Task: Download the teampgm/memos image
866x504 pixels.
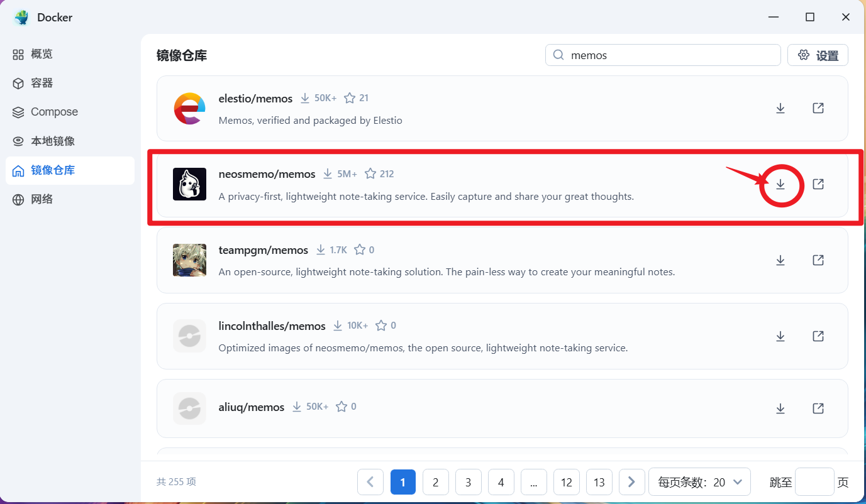Action: pos(780,260)
